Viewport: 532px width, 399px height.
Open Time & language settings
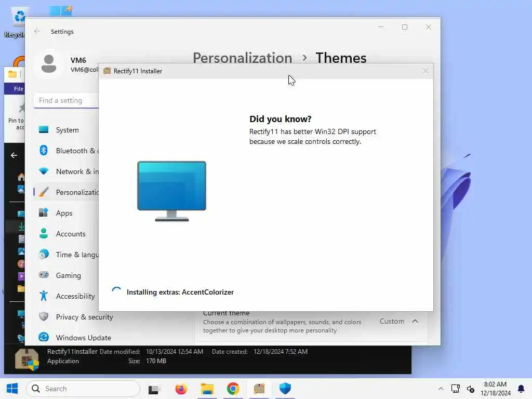click(x=66, y=255)
